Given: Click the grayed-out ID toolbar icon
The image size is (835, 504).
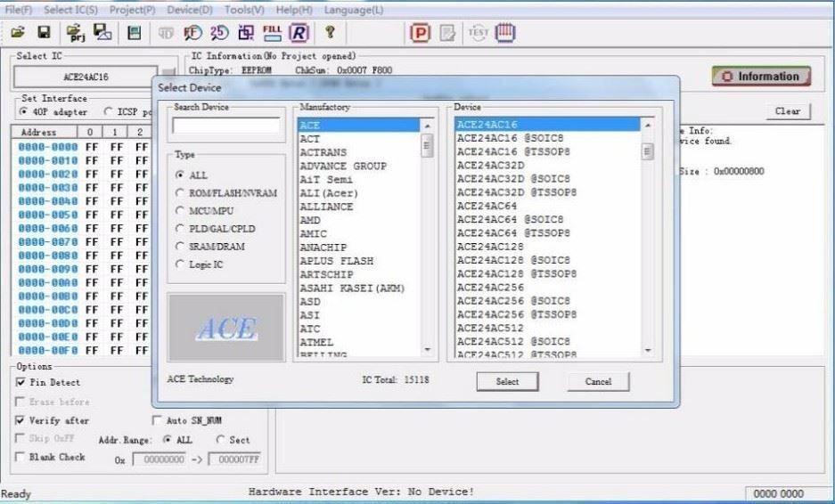Looking at the screenshot, I should (166, 33).
